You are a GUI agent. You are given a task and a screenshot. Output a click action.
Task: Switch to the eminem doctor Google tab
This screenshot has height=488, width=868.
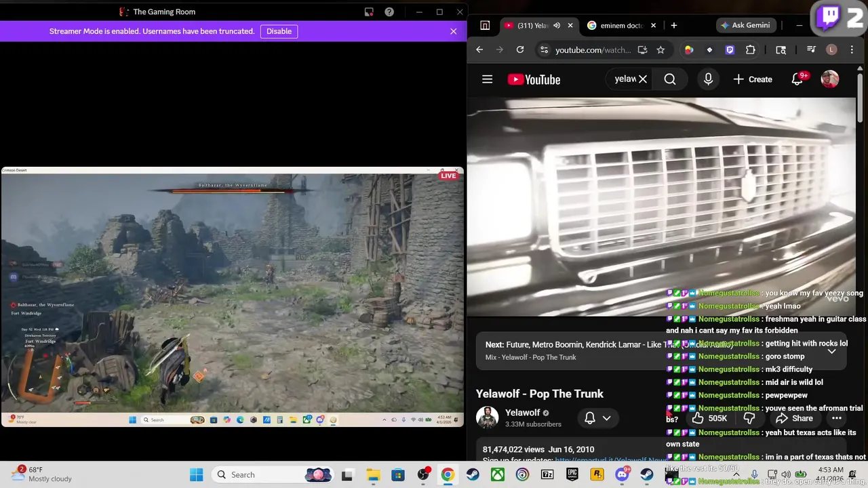[622, 25]
